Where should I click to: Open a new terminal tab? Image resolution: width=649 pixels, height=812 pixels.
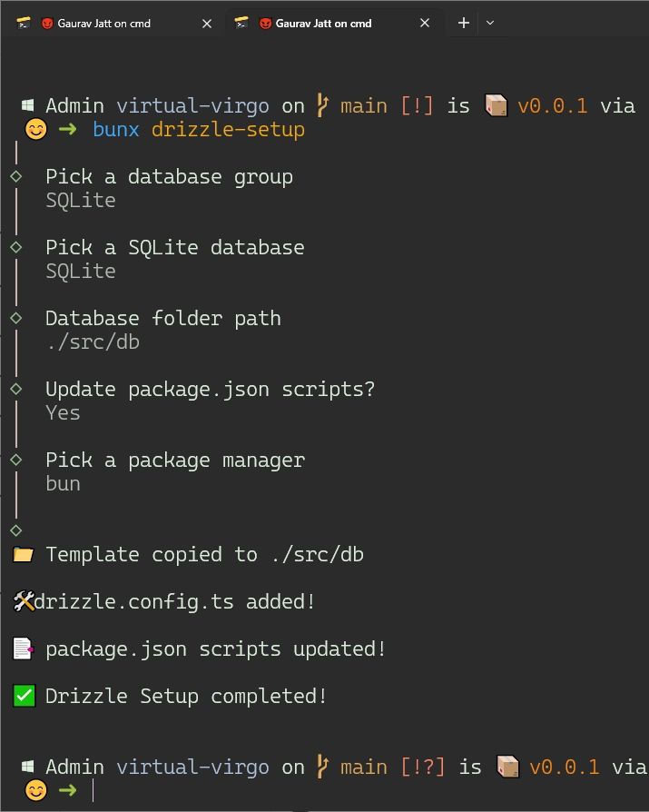point(464,24)
